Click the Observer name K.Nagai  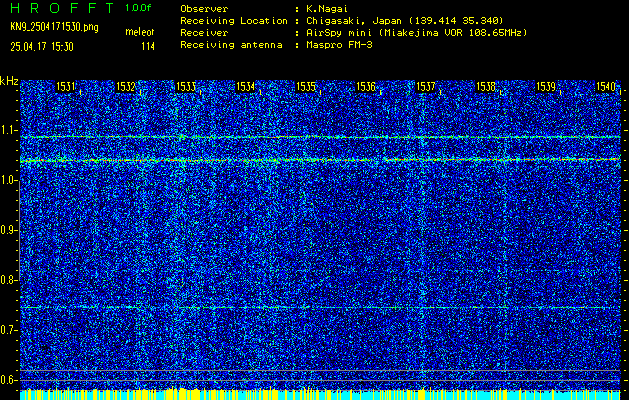point(327,9)
